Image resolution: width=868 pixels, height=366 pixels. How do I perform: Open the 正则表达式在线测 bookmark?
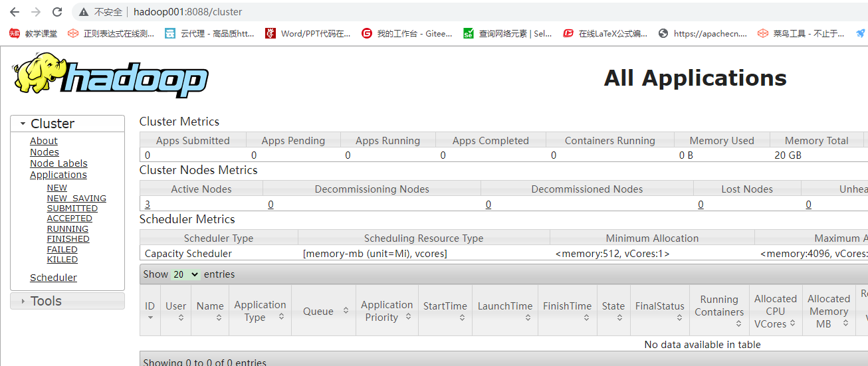111,33
